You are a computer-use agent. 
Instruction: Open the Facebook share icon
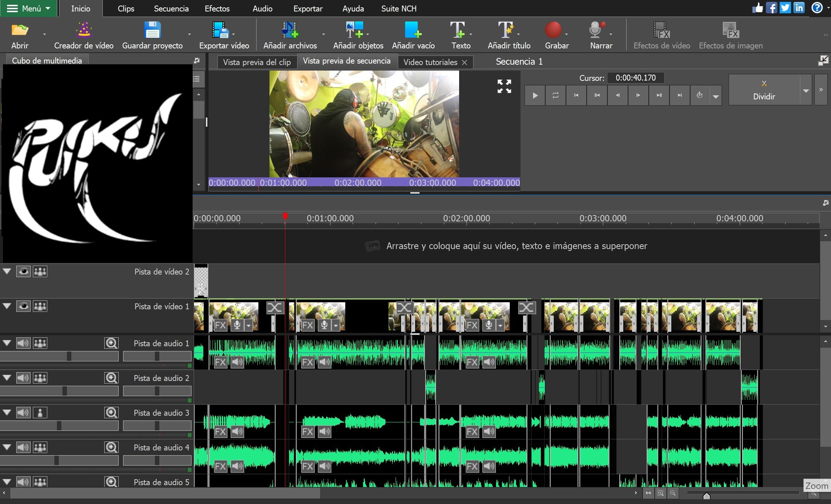point(771,8)
